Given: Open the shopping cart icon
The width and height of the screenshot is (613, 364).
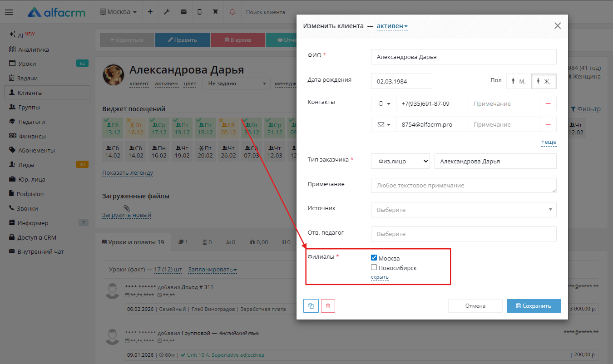Looking at the screenshot, I should pos(216,12).
